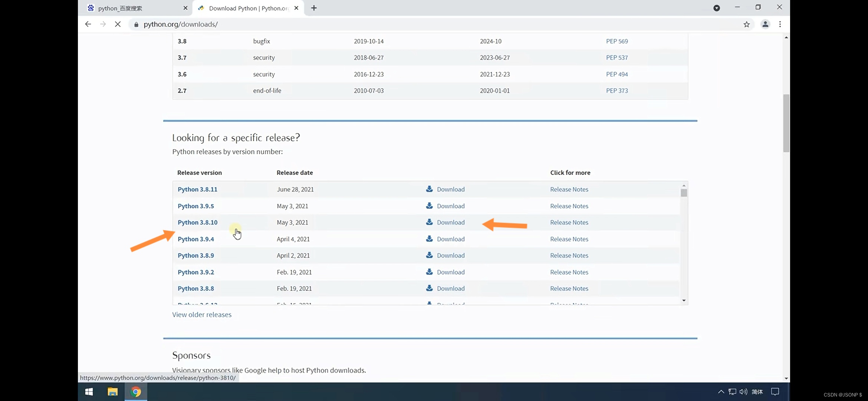Open Python 3.8.10 release link
This screenshot has width=868, height=401.
(197, 222)
